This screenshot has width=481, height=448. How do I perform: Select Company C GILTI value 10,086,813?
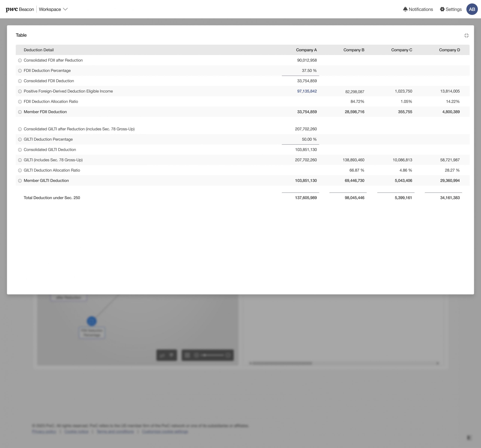(x=402, y=160)
